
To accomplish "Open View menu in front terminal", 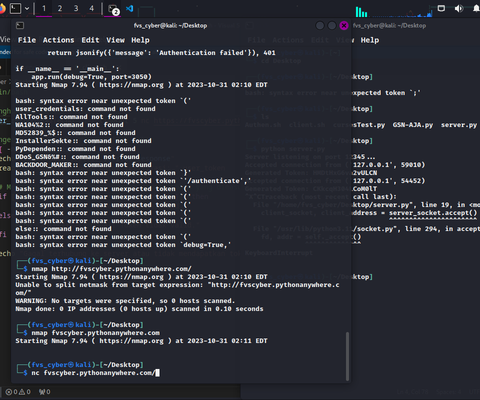I will click(x=115, y=40).
